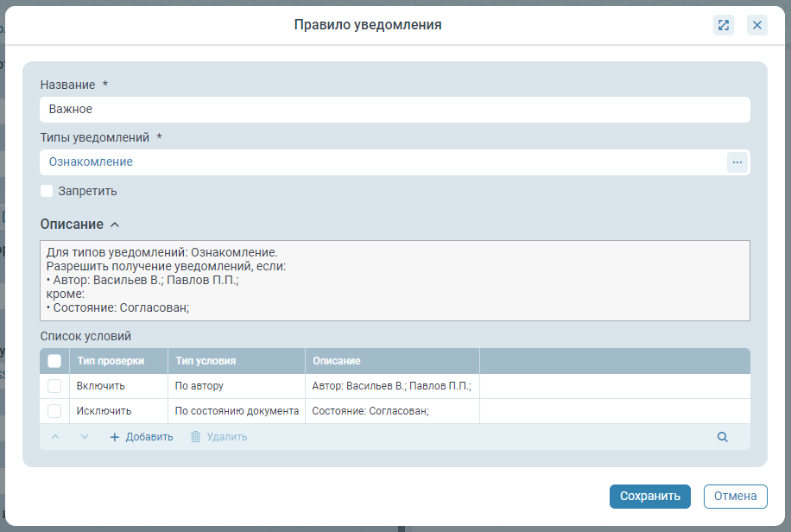Expand dialog to full screen
Screen dimensions: 791x532
[x=723, y=25]
